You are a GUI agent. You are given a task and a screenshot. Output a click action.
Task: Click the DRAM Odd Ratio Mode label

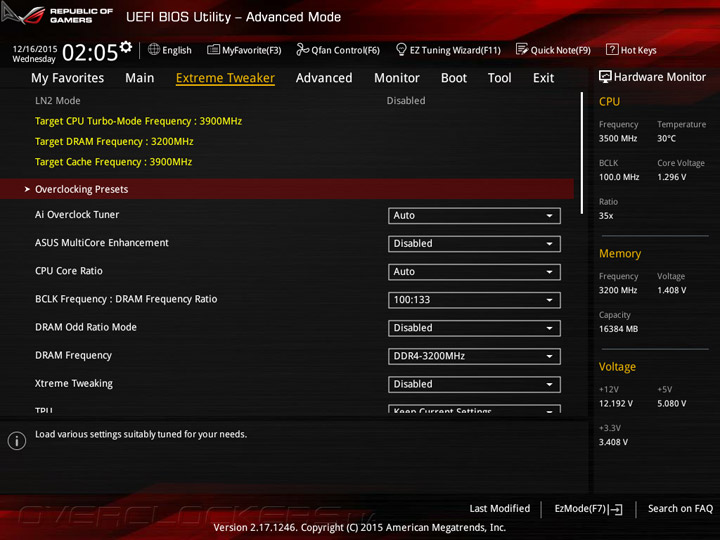86,327
